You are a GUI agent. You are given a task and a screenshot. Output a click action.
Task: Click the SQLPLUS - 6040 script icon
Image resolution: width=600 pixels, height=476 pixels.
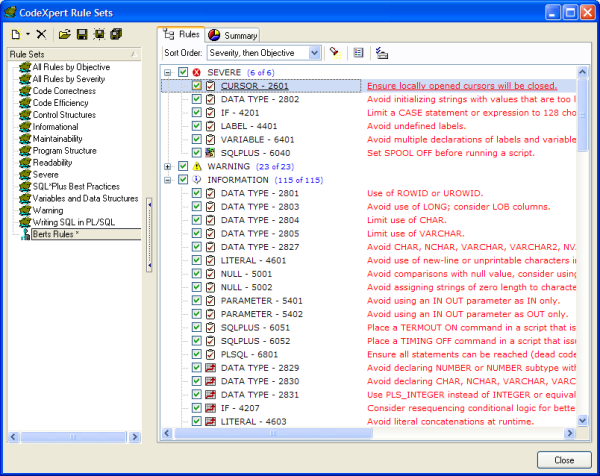pos(210,153)
